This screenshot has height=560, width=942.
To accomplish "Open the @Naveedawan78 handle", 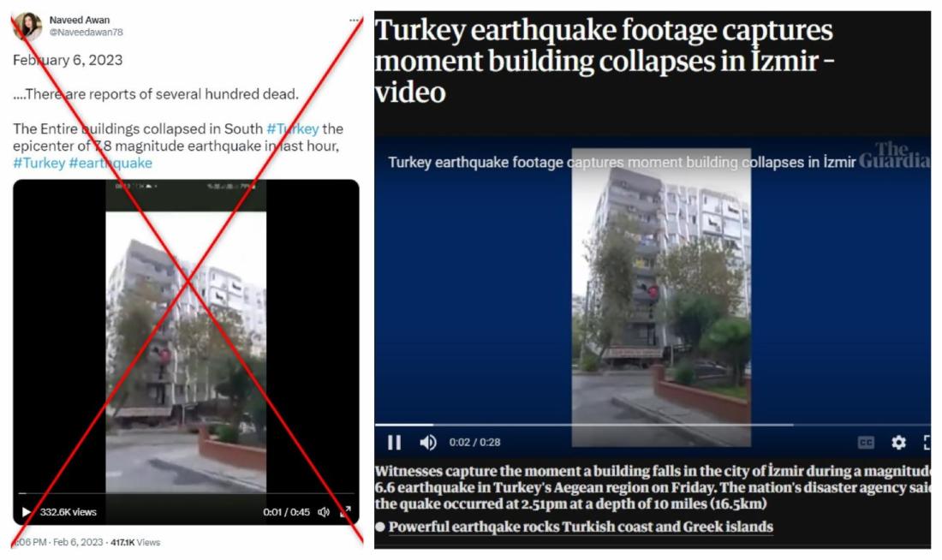I will pos(86,33).
